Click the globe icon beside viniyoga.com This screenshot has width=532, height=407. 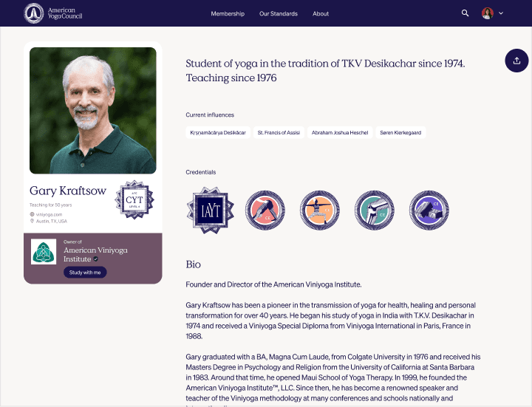tap(32, 214)
